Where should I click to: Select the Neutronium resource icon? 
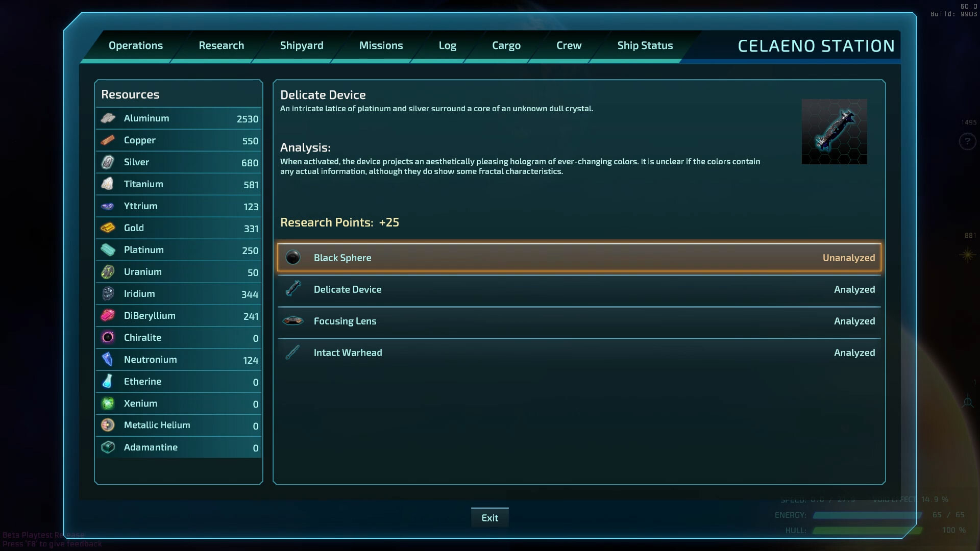click(x=108, y=359)
